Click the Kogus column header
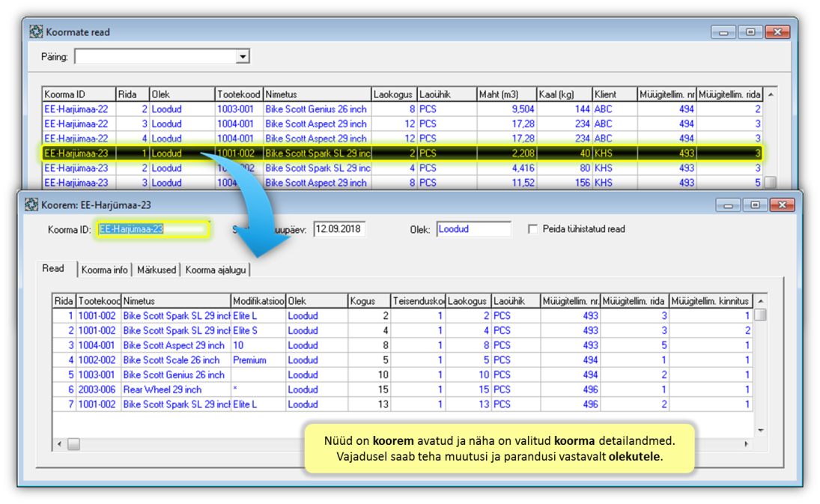The width and height of the screenshot is (820, 504). [369, 301]
